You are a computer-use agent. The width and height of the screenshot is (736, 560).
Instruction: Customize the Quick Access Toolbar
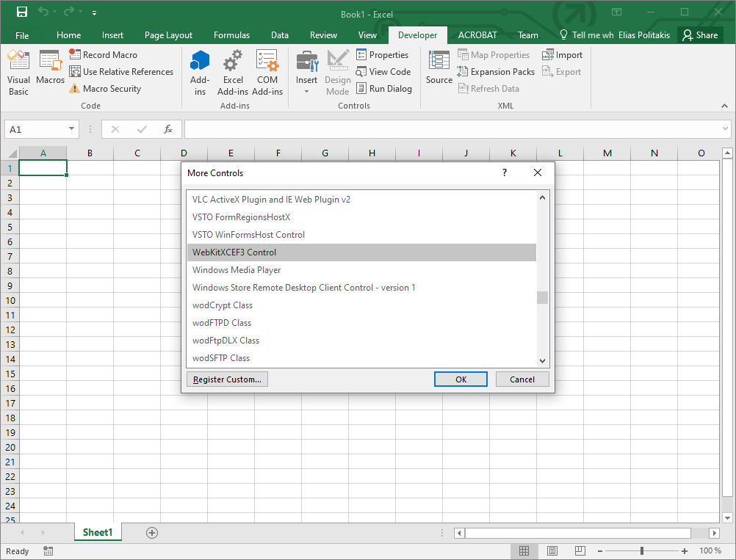(x=94, y=13)
